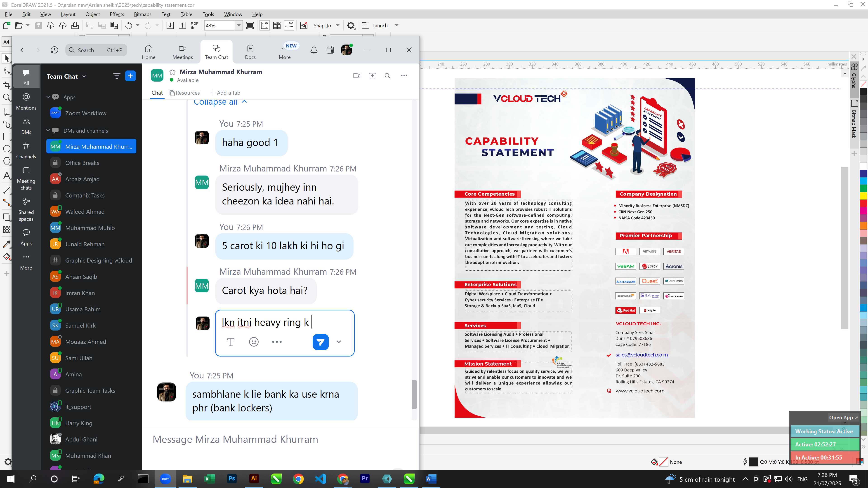868x488 pixels.
Task: Collapse DMs and channels section
Action: [48, 130]
